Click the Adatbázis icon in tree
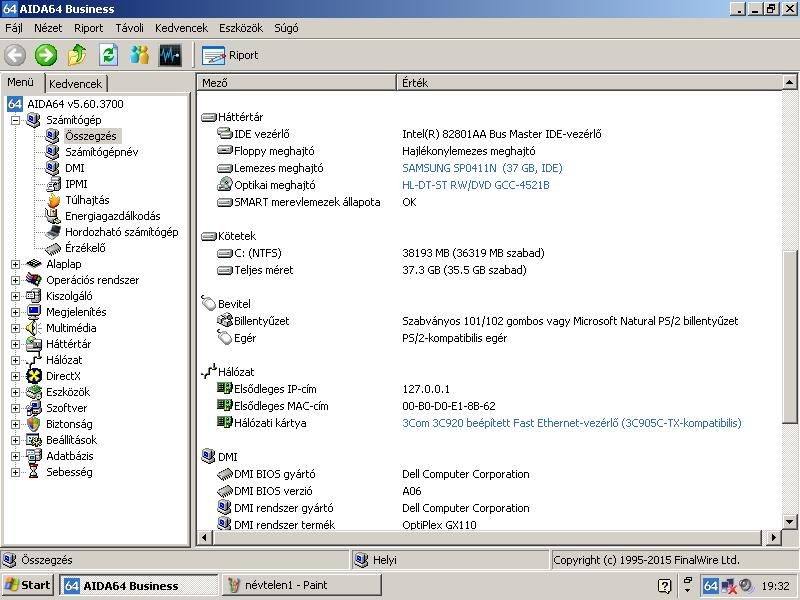Image resolution: width=800 pixels, height=600 pixels. click(x=34, y=456)
